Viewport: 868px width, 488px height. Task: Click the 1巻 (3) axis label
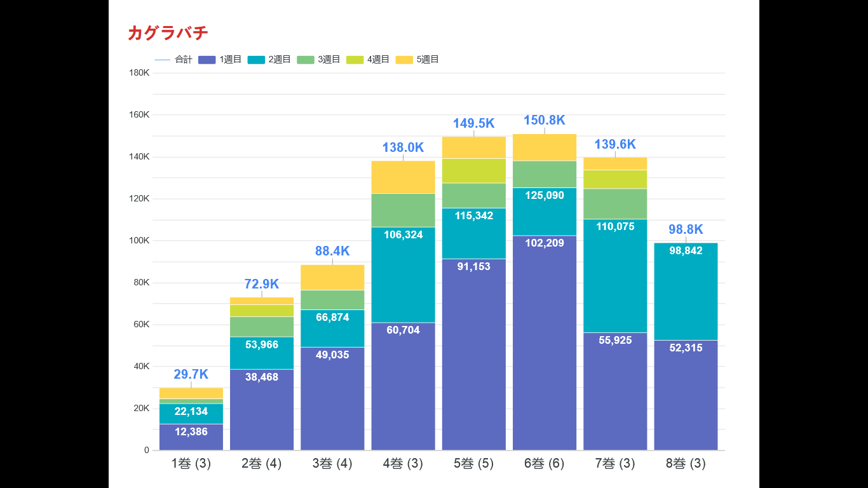point(191,464)
